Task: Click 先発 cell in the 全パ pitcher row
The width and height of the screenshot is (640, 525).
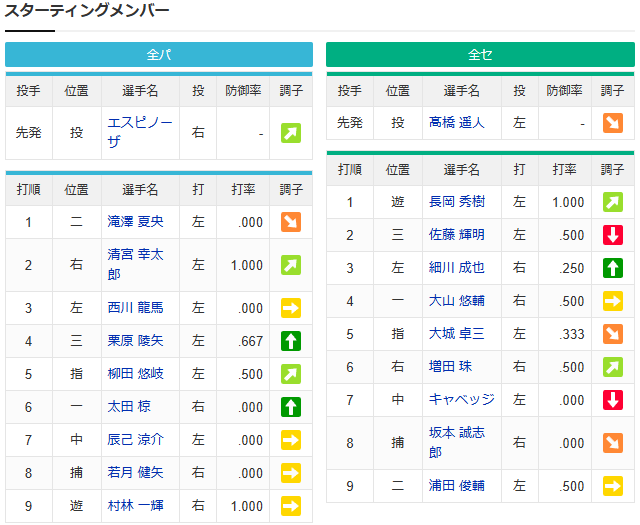Action: (29, 133)
